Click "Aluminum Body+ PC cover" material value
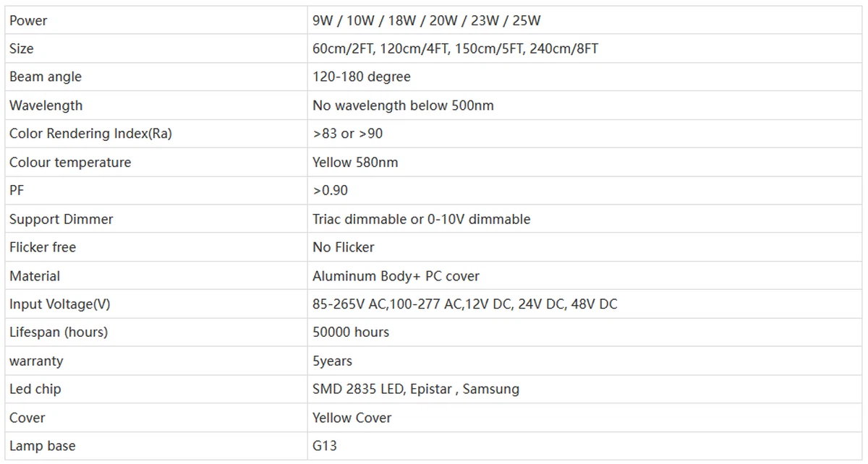Screen dimensions: 868x464 [396, 276]
